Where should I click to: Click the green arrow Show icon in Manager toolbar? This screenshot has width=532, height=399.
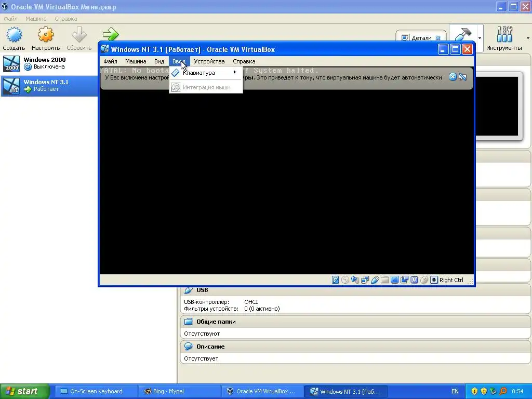111,34
